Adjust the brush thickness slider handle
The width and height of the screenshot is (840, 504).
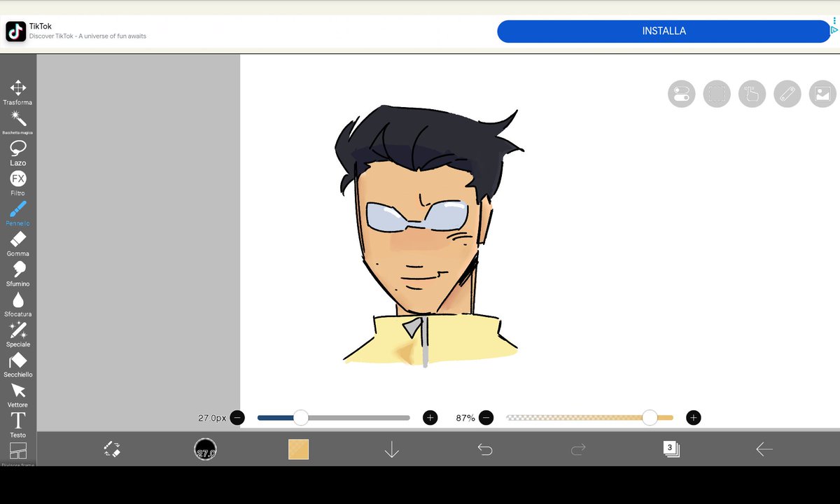pyautogui.click(x=301, y=418)
